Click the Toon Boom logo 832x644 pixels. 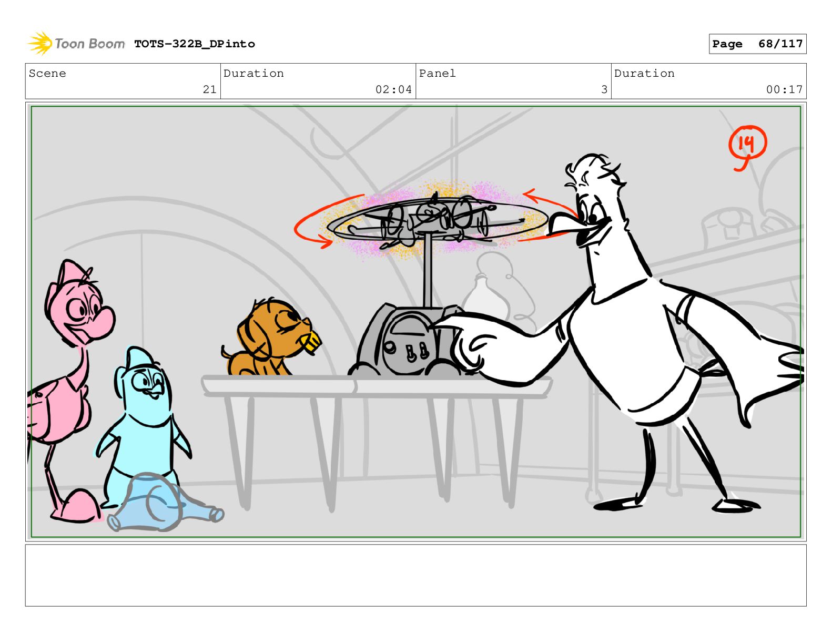76,44
